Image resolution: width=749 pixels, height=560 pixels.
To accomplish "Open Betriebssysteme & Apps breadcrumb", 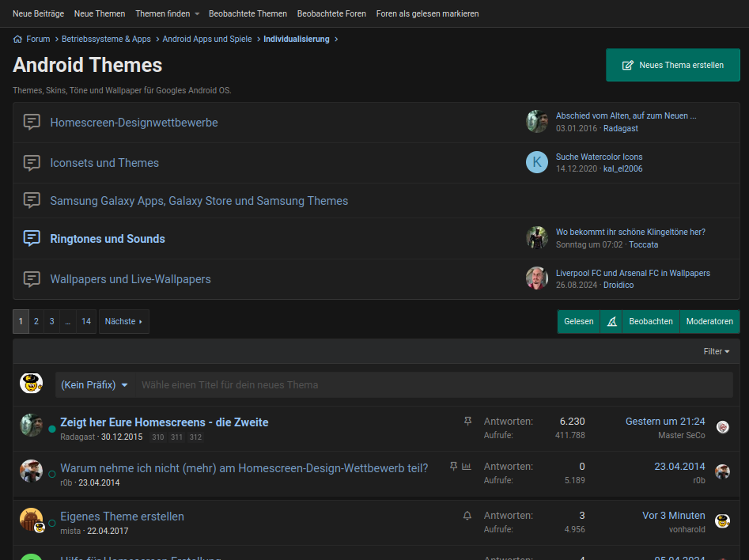I will pyautogui.click(x=106, y=40).
